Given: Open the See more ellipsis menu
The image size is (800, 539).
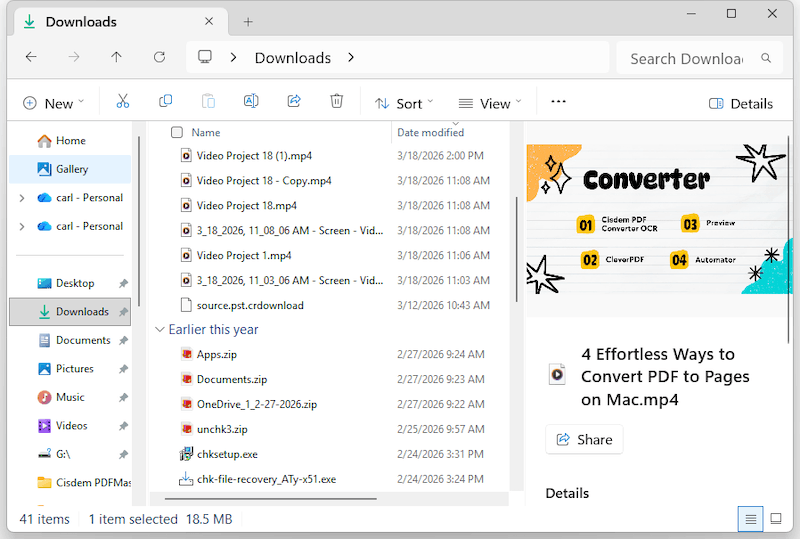Looking at the screenshot, I should click(558, 102).
